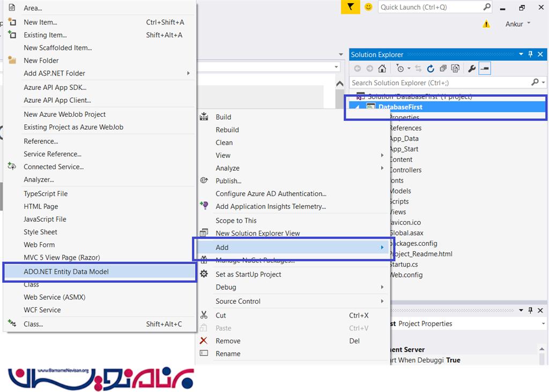This screenshot has width=549, height=392.
Task: Toggle Preview Selected Items button
Action: 485,69
